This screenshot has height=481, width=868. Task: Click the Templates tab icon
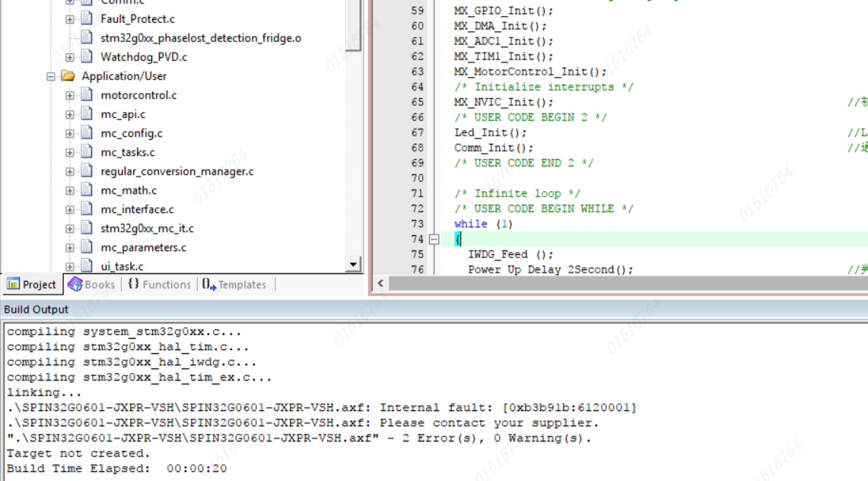coord(209,285)
